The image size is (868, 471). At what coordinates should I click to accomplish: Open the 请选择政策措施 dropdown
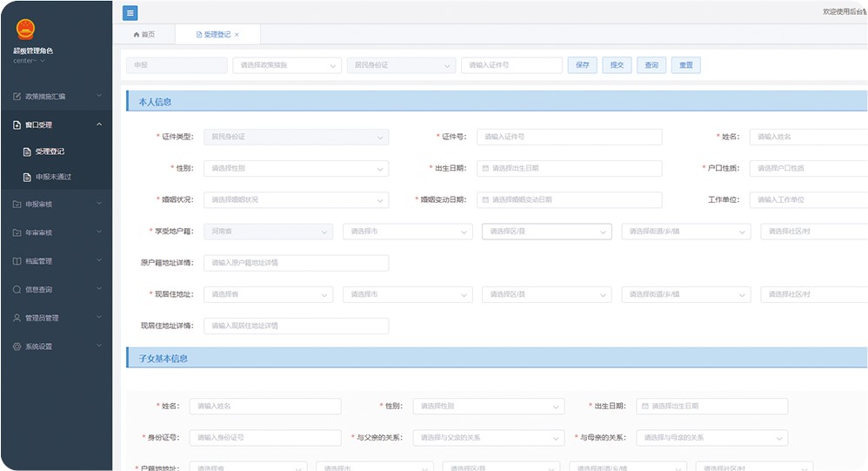[x=287, y=65]
